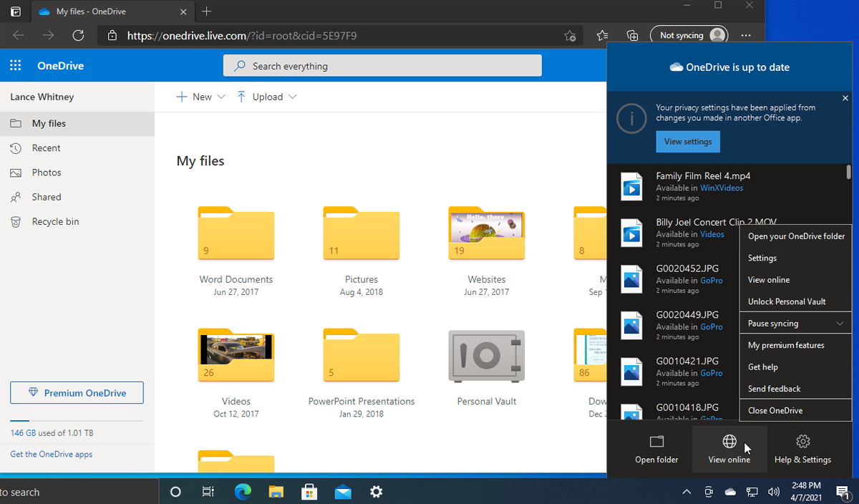
Task: Open the PowerPoint Presentations folder
Action: (x=361, y=355)
